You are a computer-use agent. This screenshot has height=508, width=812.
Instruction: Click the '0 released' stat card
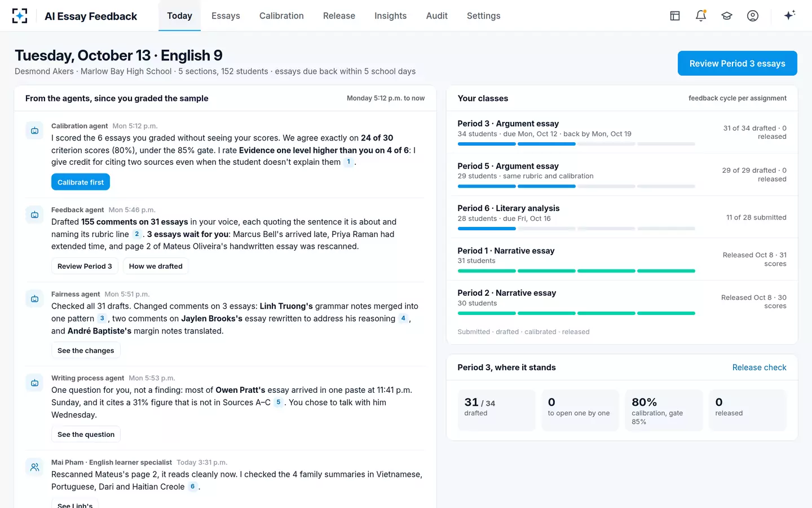click(747, 410)
